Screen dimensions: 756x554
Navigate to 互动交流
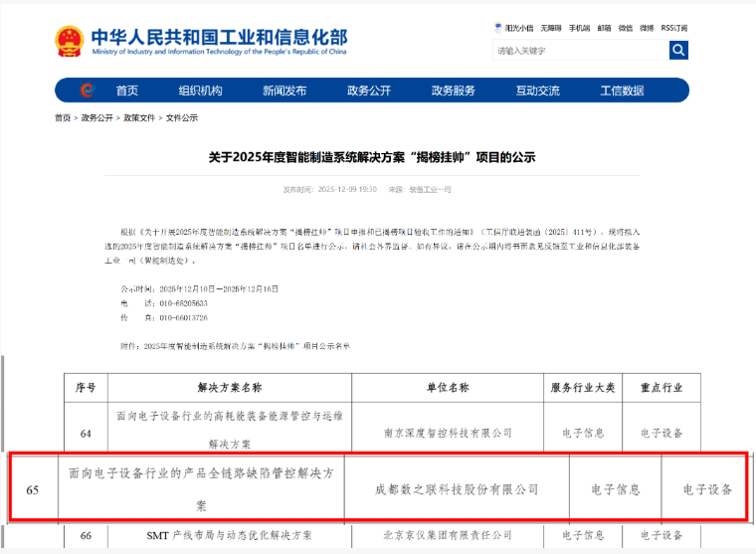tap(537, 91)
